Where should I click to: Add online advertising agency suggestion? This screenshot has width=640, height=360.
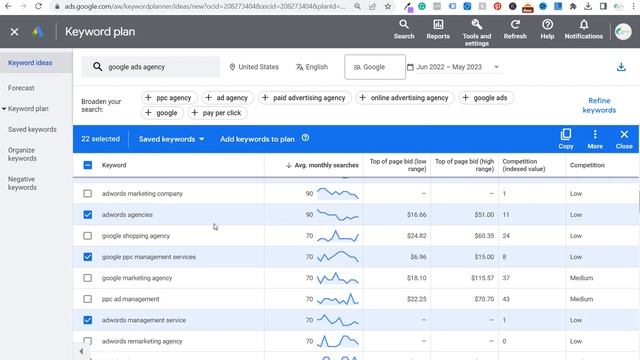pyautogui.click(x=404, y=98)
